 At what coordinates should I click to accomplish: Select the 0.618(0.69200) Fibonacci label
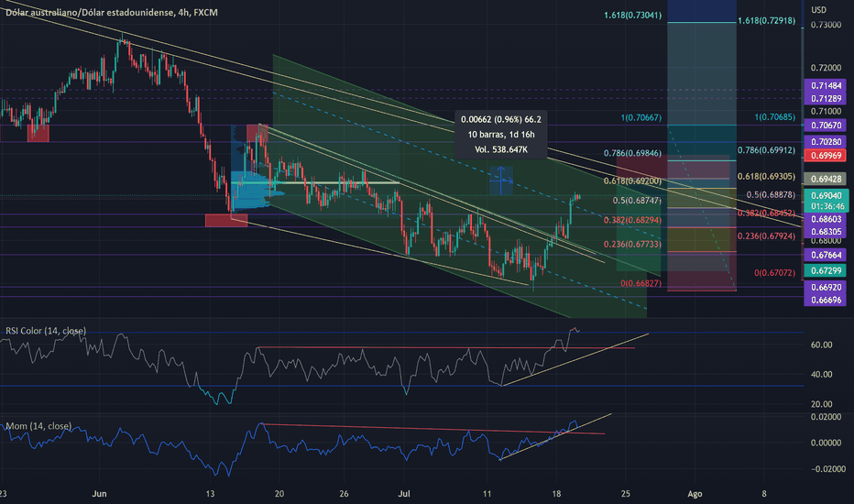click(632, 181)
